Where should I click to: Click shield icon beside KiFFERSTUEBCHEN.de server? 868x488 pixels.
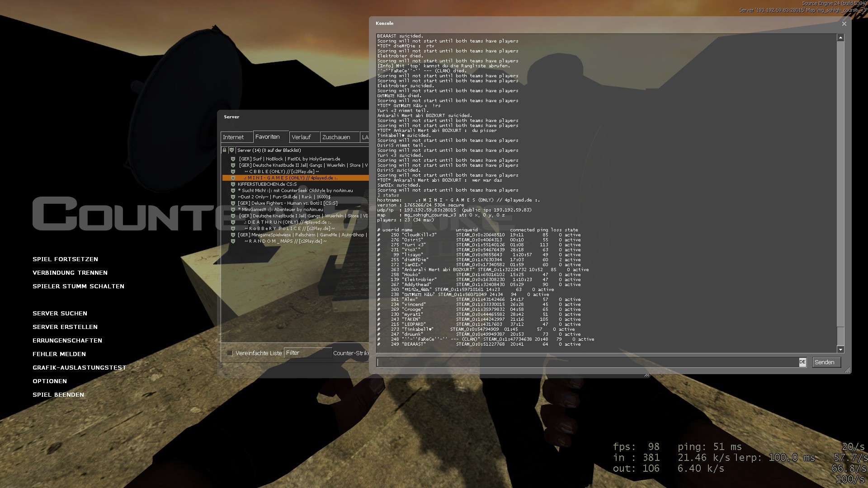click(233, 184)
